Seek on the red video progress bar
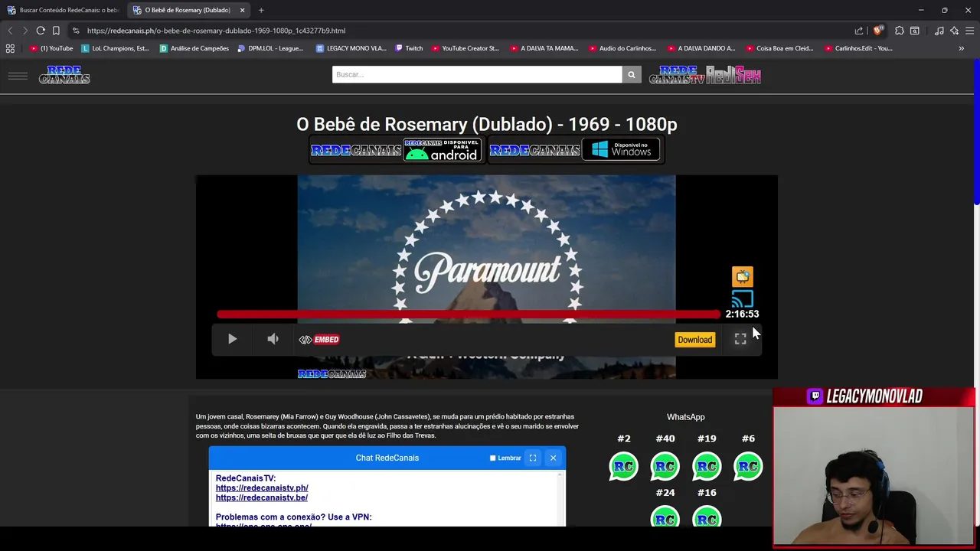980x551 pixels. pos(469,314)
